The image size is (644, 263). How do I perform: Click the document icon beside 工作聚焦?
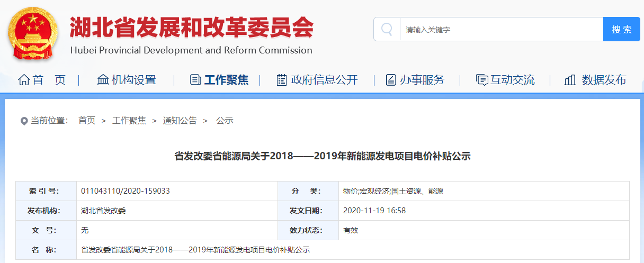click(x=195, y=80)
